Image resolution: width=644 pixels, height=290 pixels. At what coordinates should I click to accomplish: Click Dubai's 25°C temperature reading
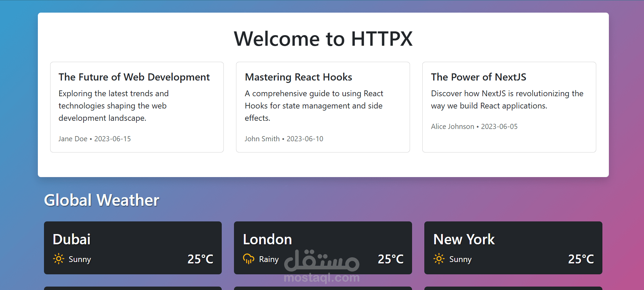click(200, 259)
